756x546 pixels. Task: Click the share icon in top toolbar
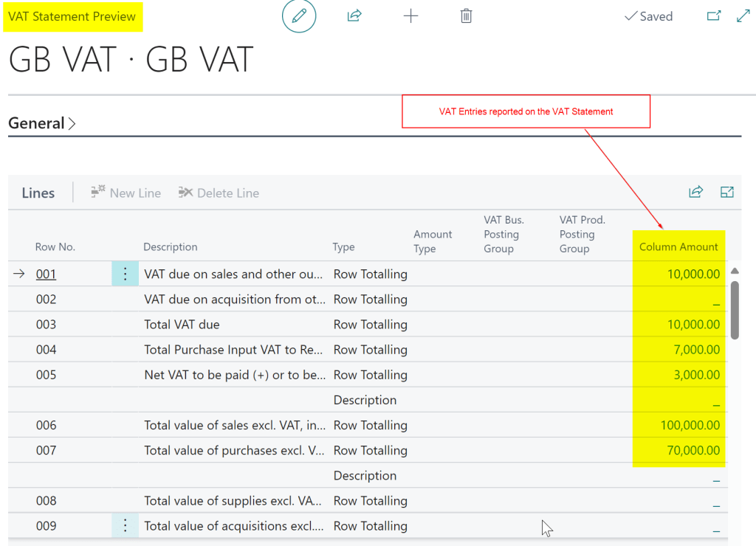[x=354, y=15]
